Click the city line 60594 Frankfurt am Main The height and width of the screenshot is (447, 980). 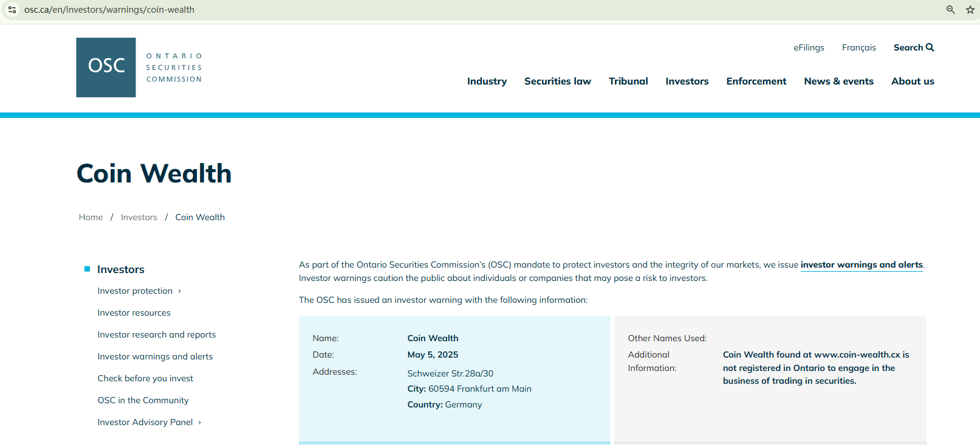pos(470,389)
